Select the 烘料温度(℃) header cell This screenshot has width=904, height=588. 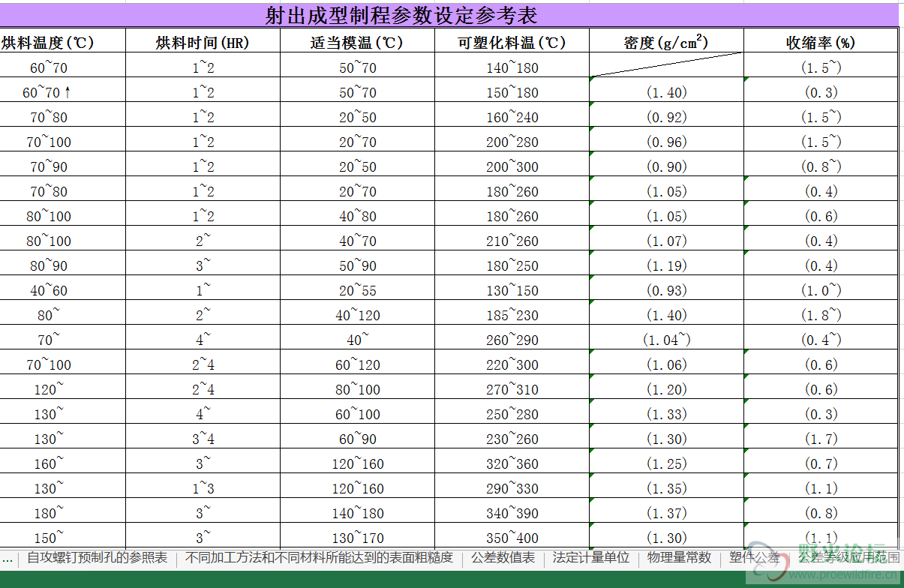click(x=62, y=42)
